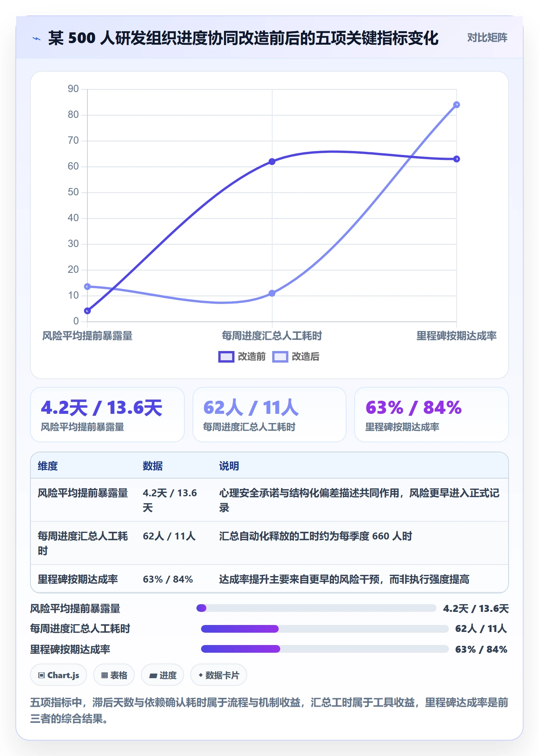
Task: Open the 63% / 84% data card
Action: 431,415
